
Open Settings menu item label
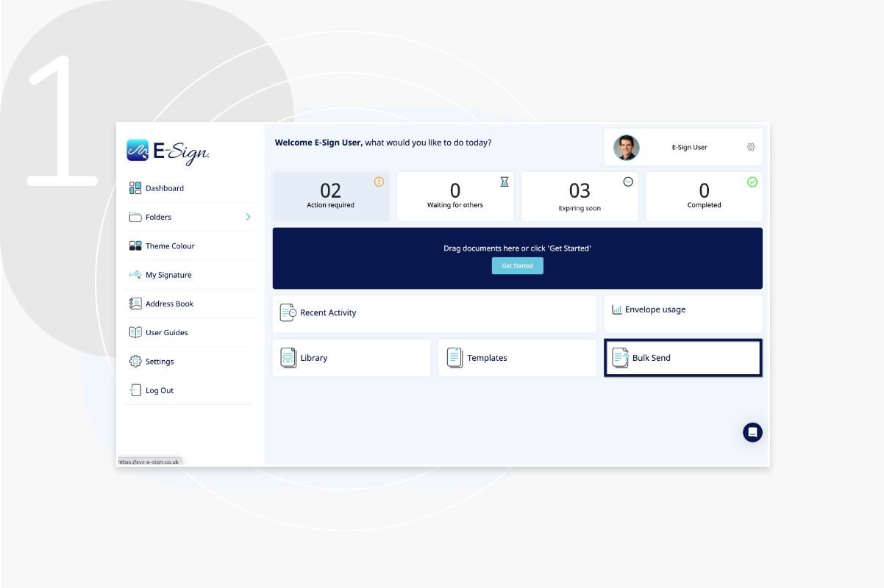coord(160,362)
